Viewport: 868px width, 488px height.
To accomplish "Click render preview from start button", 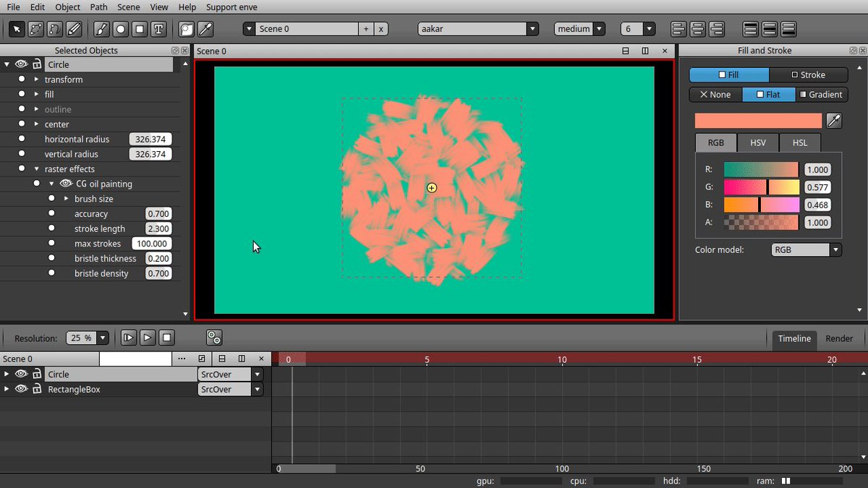I will [128, 338].
